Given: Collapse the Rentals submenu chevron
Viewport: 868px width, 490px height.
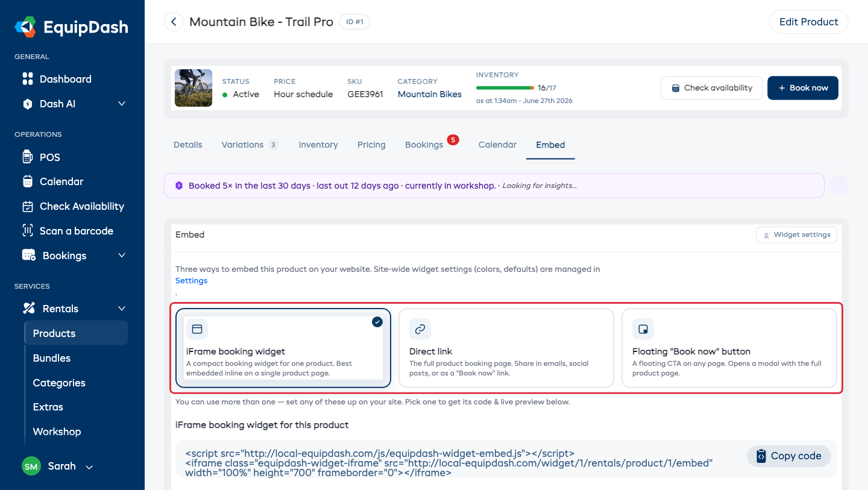Looking at the screenshot, I should point(122,309).
